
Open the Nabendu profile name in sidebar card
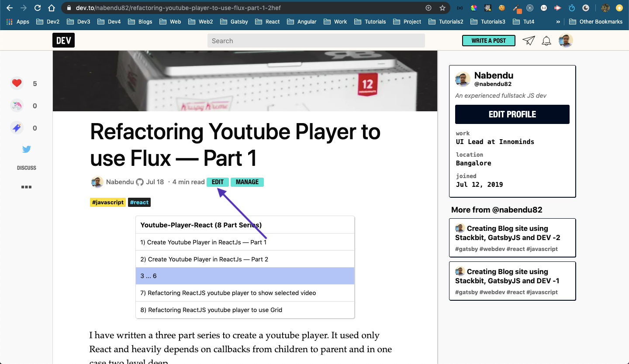point(494,76)
